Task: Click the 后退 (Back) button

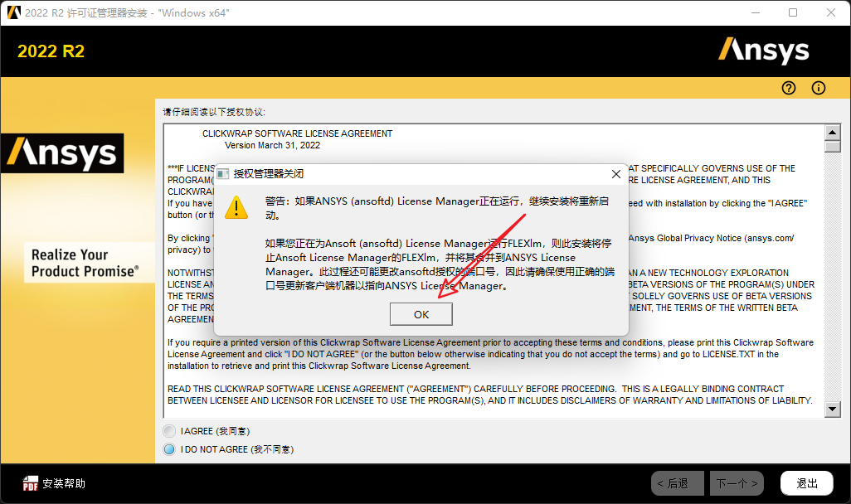Action: pyautogui.click(x=678, y=483)
